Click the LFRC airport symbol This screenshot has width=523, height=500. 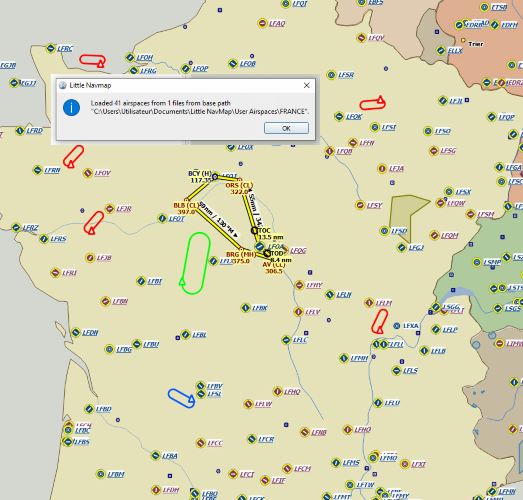(50, 48)
